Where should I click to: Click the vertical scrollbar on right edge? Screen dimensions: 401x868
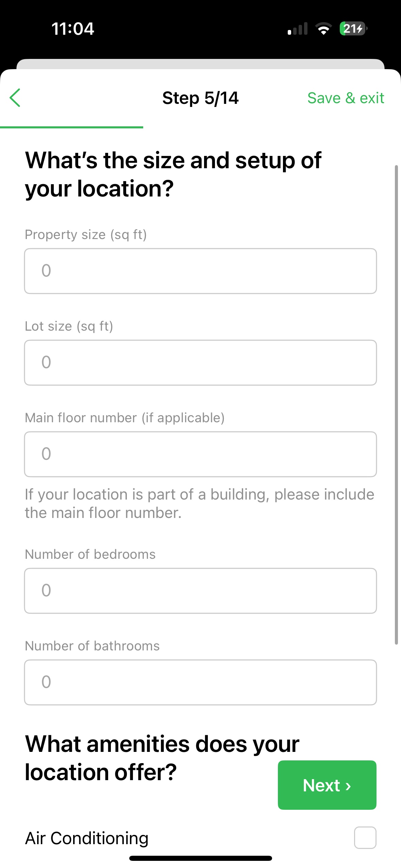pos(396,405)
